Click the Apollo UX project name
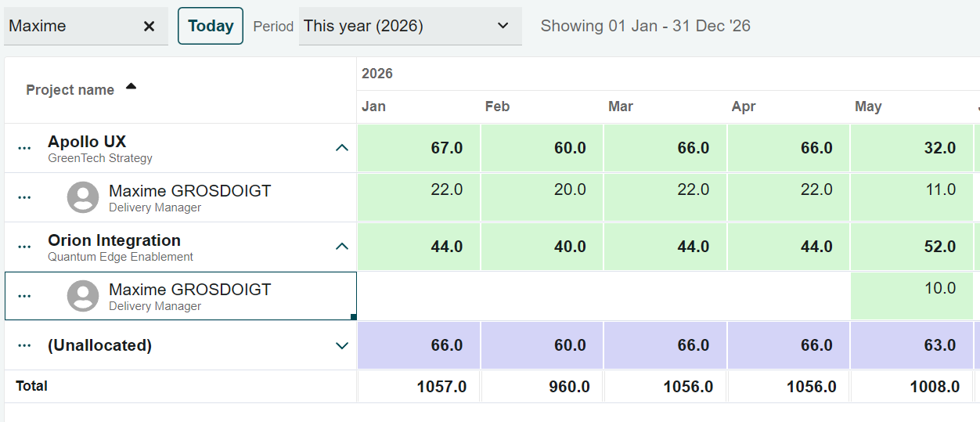The width and height of the screenshot is (980, 422). (87, 142)
